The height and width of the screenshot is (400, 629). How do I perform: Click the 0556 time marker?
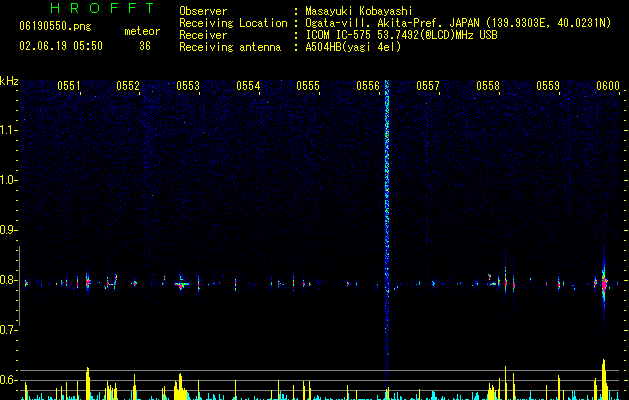[x=368, y=86]
